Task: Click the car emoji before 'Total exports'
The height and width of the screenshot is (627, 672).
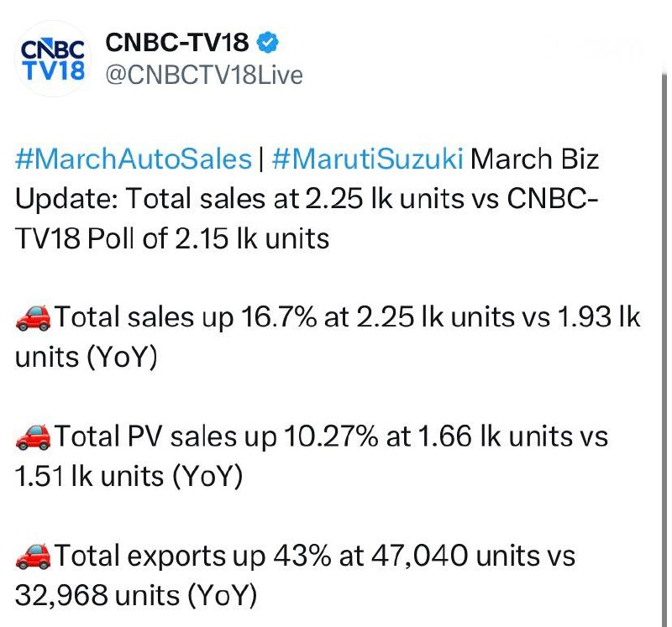Action: click(34, 556)
